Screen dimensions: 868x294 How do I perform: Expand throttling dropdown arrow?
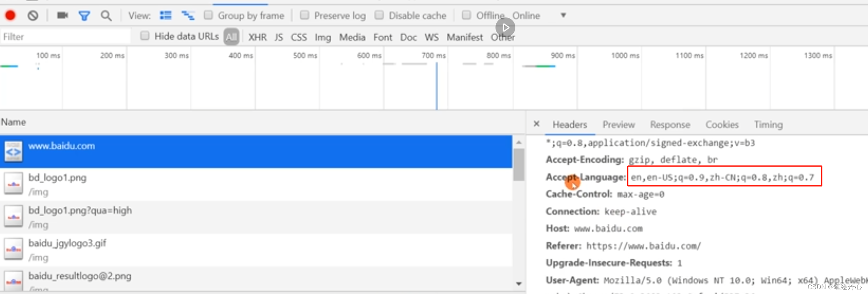[563, 15]
